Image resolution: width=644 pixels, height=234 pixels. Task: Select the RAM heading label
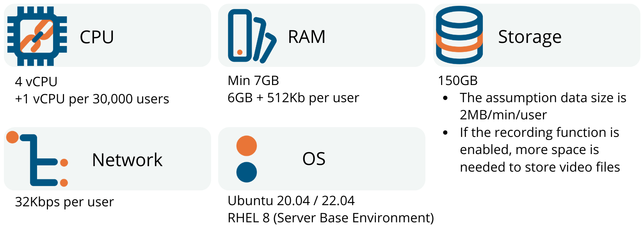click(307, 37)
